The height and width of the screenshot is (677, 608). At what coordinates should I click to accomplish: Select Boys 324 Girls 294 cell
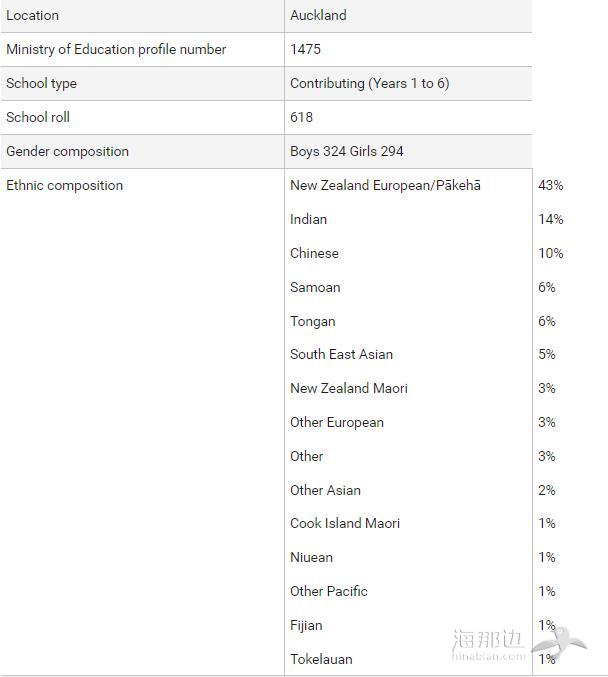tap(347, 151)
